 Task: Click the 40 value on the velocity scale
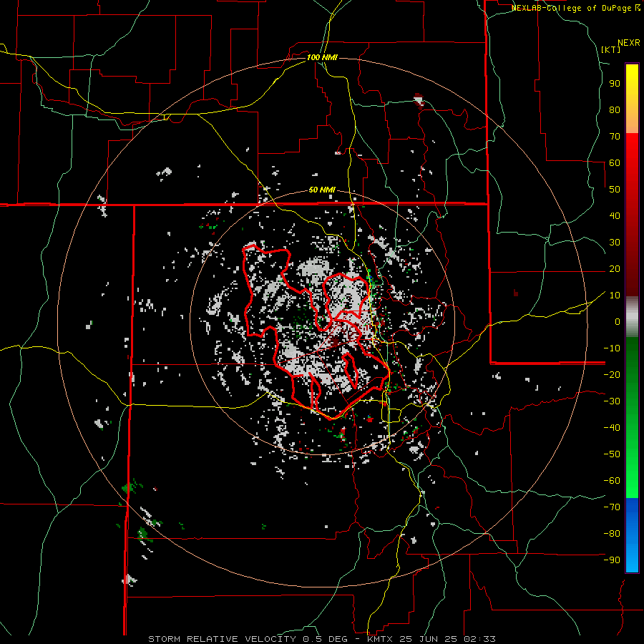[615, 215]
